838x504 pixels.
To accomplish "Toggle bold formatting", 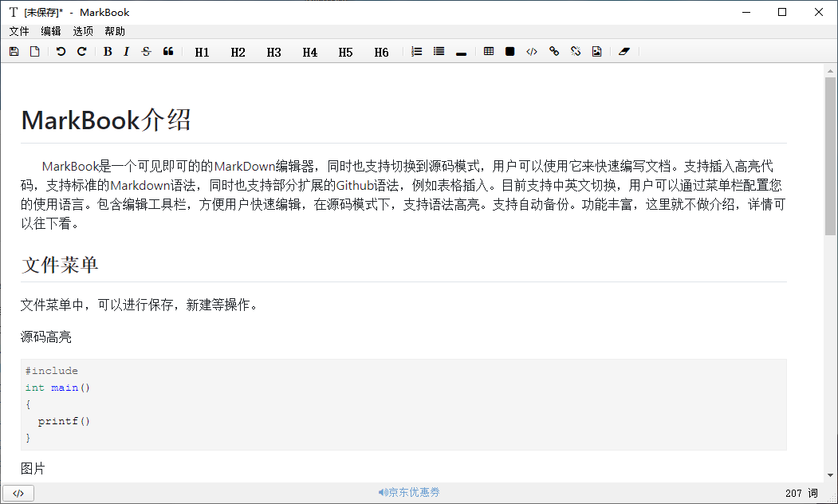I will point(108,52).
